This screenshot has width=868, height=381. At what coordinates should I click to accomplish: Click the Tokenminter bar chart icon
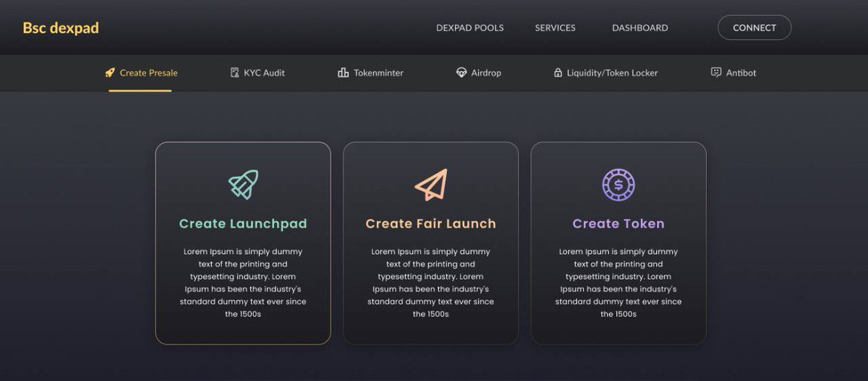click(344, 73)
